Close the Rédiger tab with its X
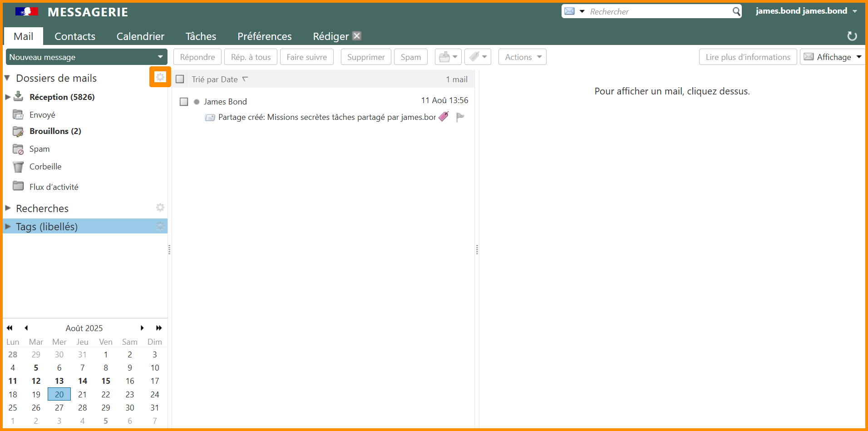This screenshot has width=868, height=431. point(357,36)
